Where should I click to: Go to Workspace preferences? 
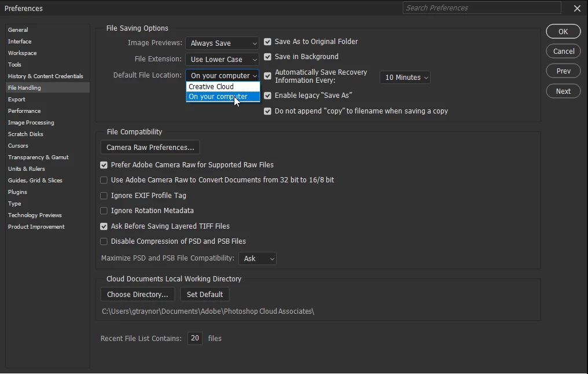pyautogui.click(x=22, y=53)
